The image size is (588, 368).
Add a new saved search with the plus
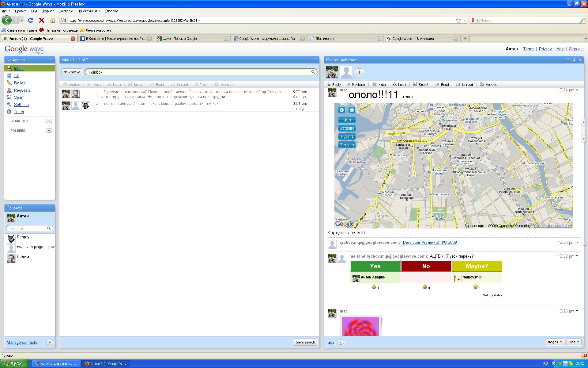coord(49,121)
